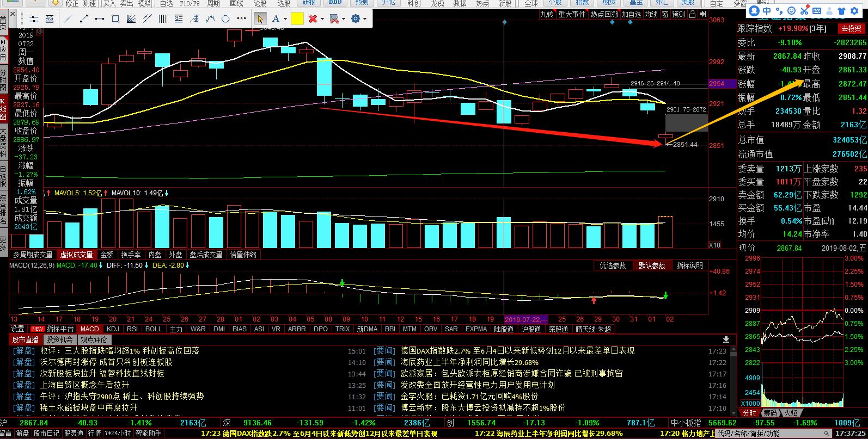Select the 倍量伸缩 volume tab
This screenshot has width=868, height=439.
(x=243, y=255)
